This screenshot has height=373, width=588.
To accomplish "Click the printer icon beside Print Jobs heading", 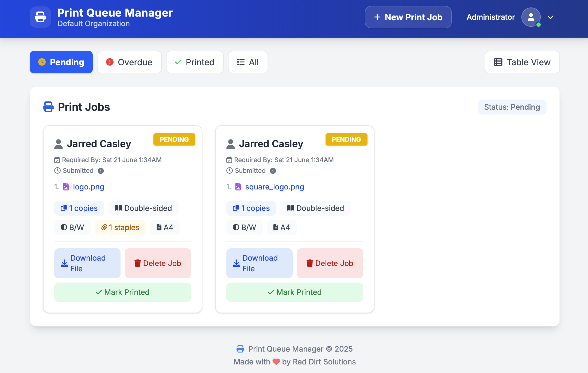I will click(x=48, y=107).
